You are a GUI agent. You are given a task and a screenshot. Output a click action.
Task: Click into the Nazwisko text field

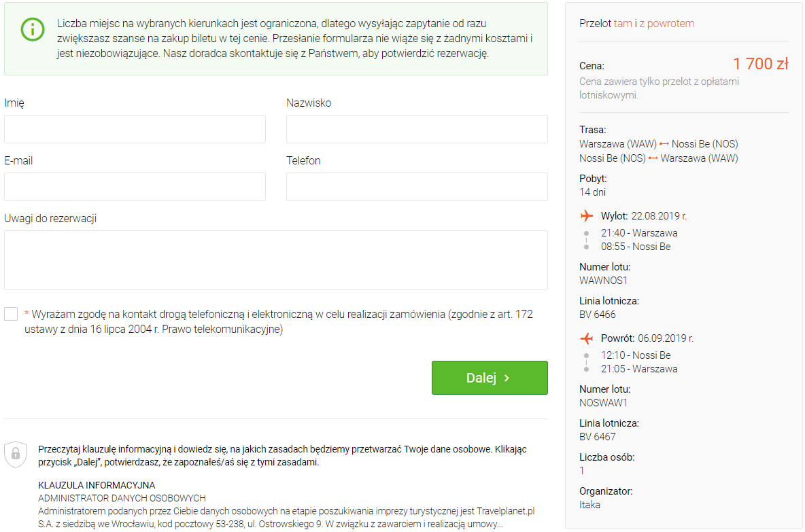click(417, 129)
